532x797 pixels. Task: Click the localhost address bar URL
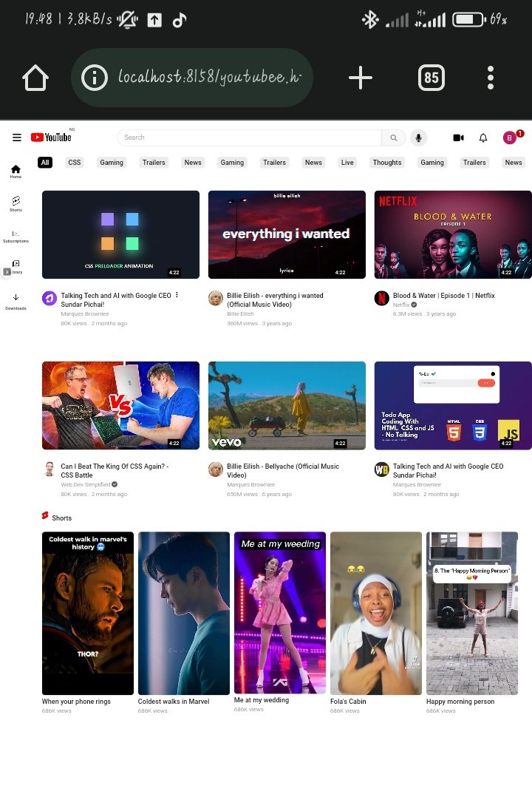(x=209, y=78)
